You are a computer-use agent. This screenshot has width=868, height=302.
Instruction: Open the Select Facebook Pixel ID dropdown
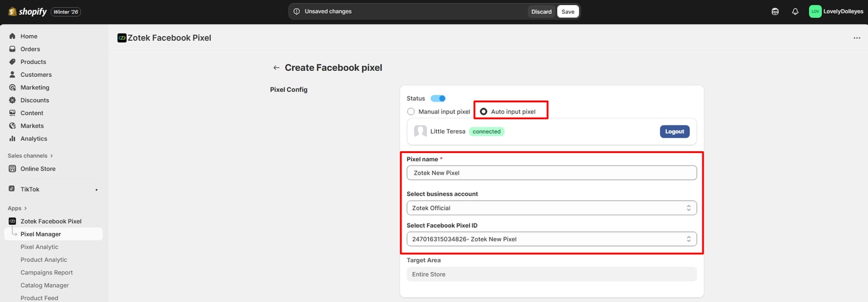point(551,239)
